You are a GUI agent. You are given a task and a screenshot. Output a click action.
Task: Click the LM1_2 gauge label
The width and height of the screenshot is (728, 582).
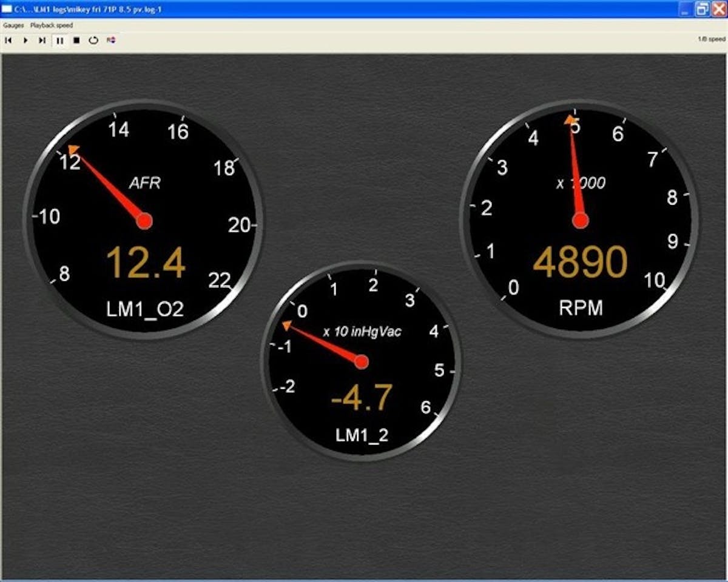[362, 435]
